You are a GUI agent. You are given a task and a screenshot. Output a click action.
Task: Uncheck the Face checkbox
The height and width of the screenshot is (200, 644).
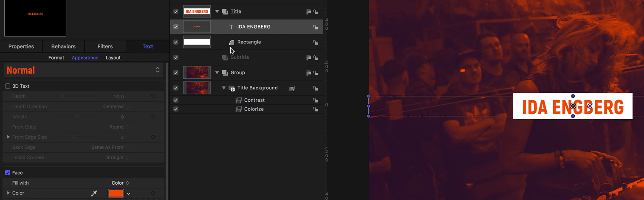coord(8,173)
